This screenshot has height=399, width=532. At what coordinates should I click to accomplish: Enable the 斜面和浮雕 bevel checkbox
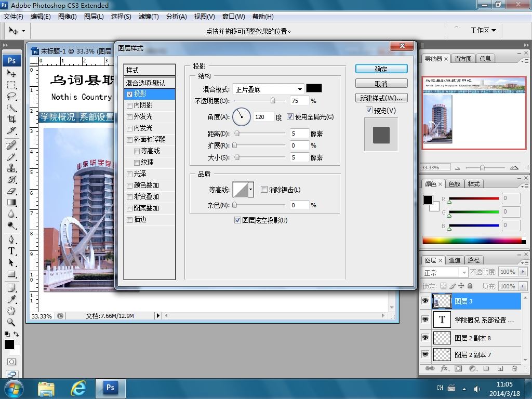coord(129,140)
